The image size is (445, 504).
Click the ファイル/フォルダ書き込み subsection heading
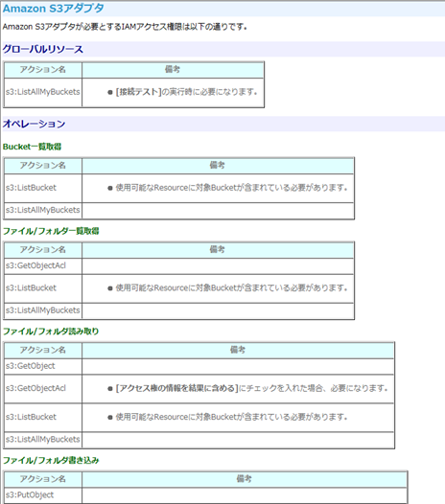51,461
